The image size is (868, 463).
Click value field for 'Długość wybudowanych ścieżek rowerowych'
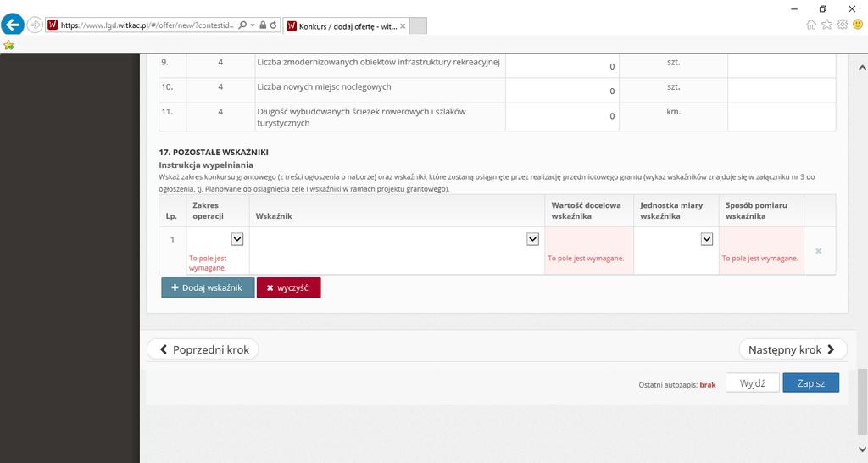click(562, 117)
